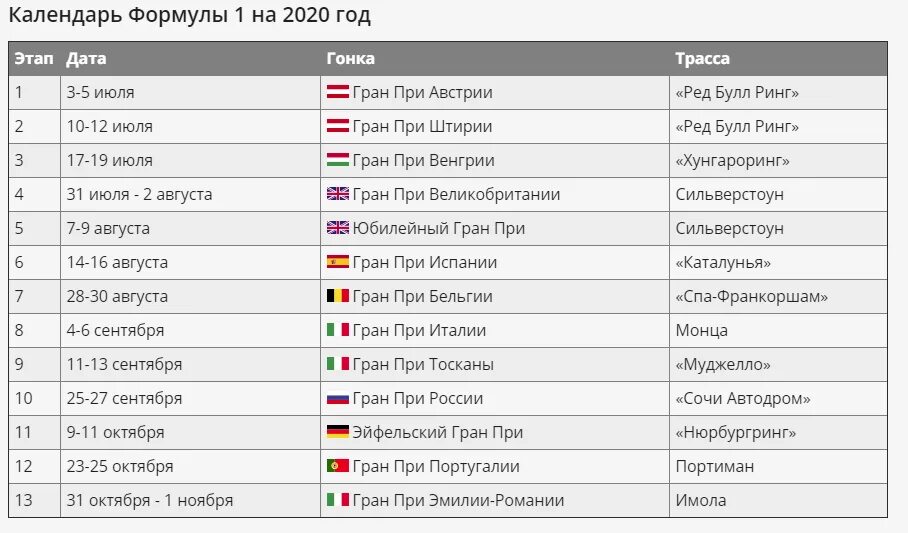Click the Portugal flag icon
The width and height of the screenshot is (908, 533).
coord(338,465)
